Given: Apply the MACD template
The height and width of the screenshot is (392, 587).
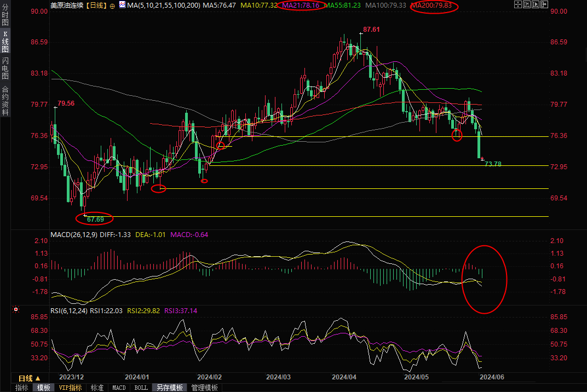Looking at the screenshot, I should click(119, 388).
